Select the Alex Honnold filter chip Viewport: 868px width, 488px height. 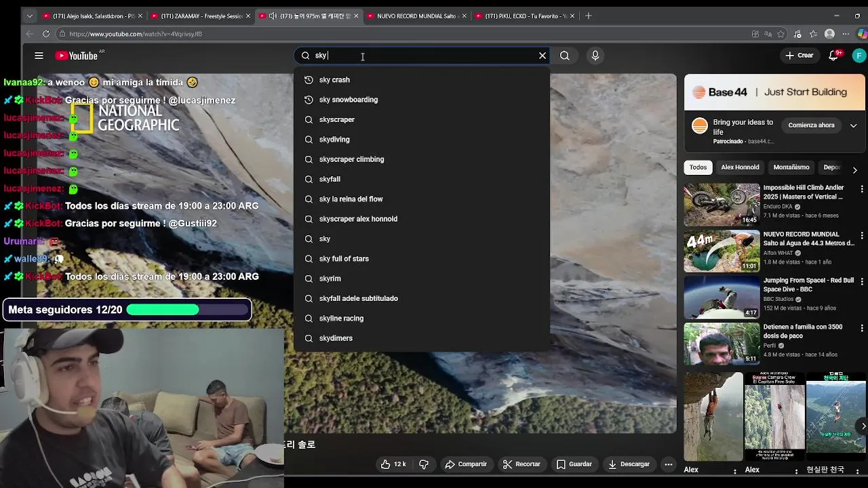740,167
